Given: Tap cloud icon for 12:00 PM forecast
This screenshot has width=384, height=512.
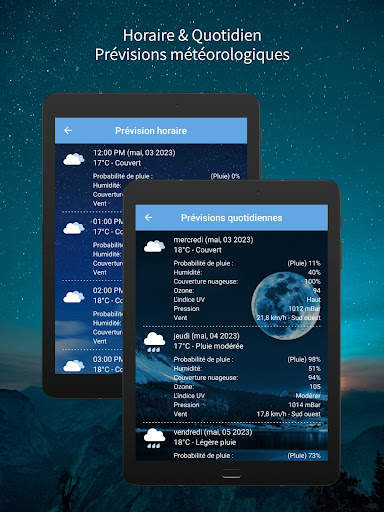Looking at the screenshot, I should click(74, 159).
